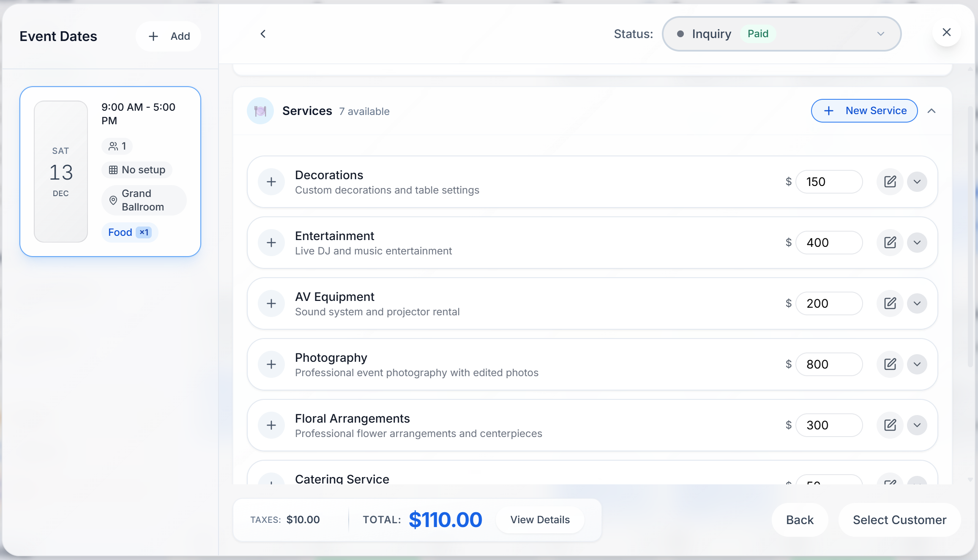Add a new event date
978x560 pixels.
(x=169, y=36)
